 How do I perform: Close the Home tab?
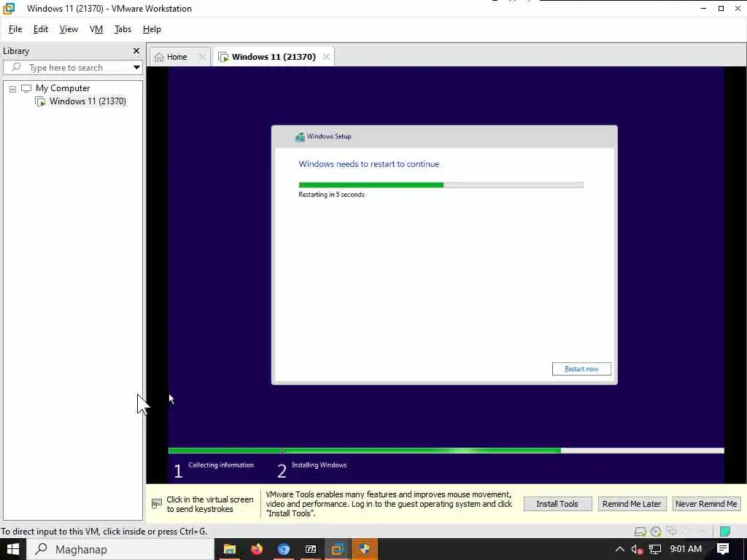point(202,57)
